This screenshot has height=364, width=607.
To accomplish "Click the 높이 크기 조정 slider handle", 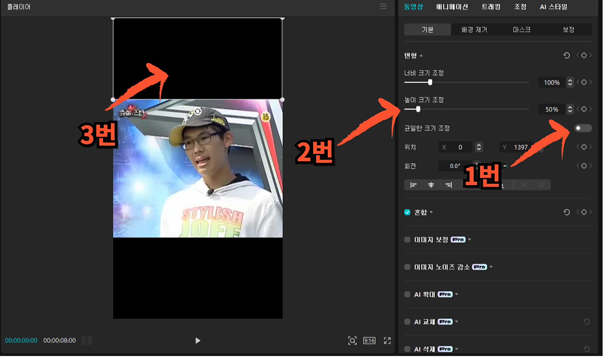I will [x=418, y=109].
